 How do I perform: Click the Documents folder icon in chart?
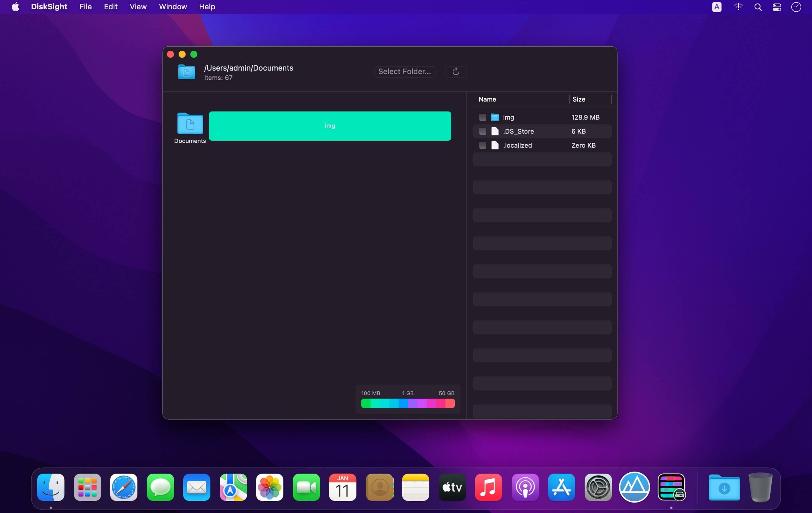(x=190, y=124)
